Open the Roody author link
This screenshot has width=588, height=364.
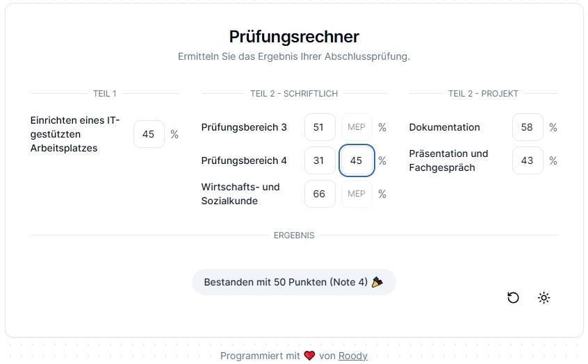353,356
